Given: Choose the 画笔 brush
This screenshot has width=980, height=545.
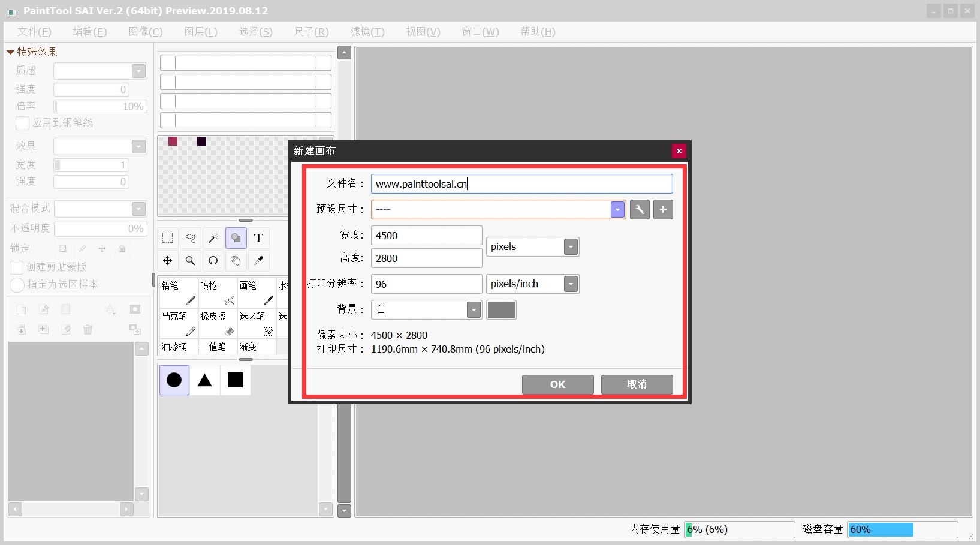Looking at the screenshot, I should pos(257,293).
